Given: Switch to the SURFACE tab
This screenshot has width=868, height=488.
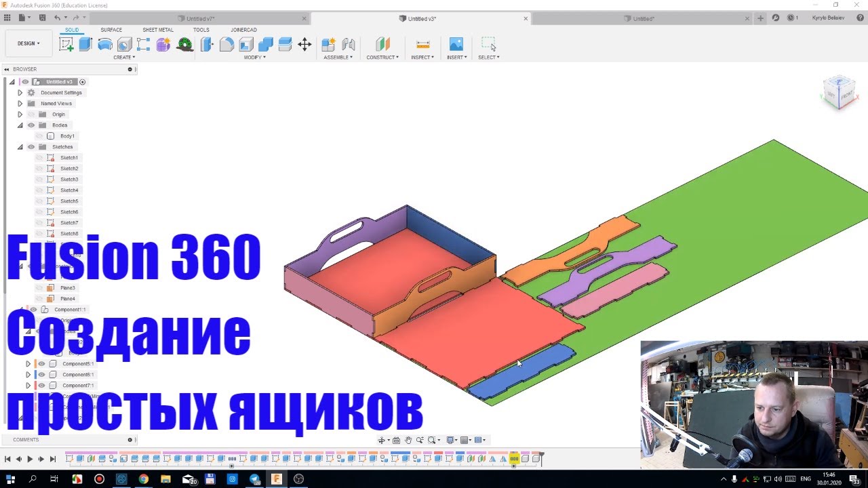Looking at the screenshot, I should tap(111, 30).
